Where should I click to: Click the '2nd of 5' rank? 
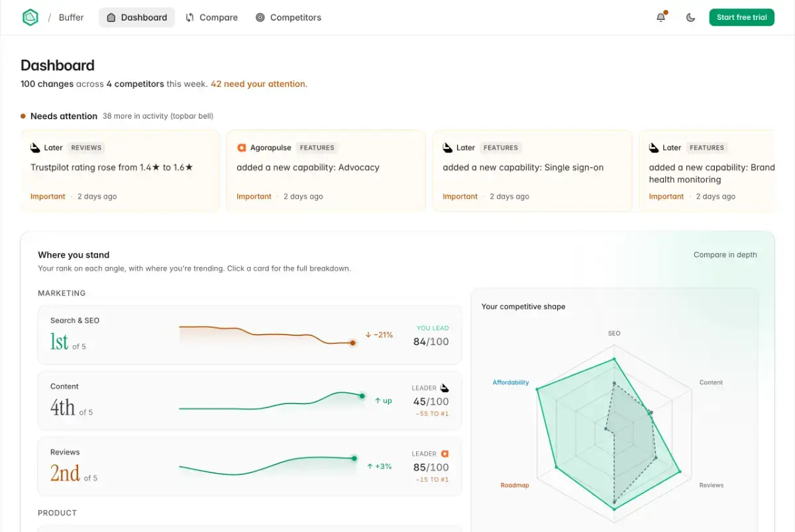pyautogui.click(x=74, y=473)
